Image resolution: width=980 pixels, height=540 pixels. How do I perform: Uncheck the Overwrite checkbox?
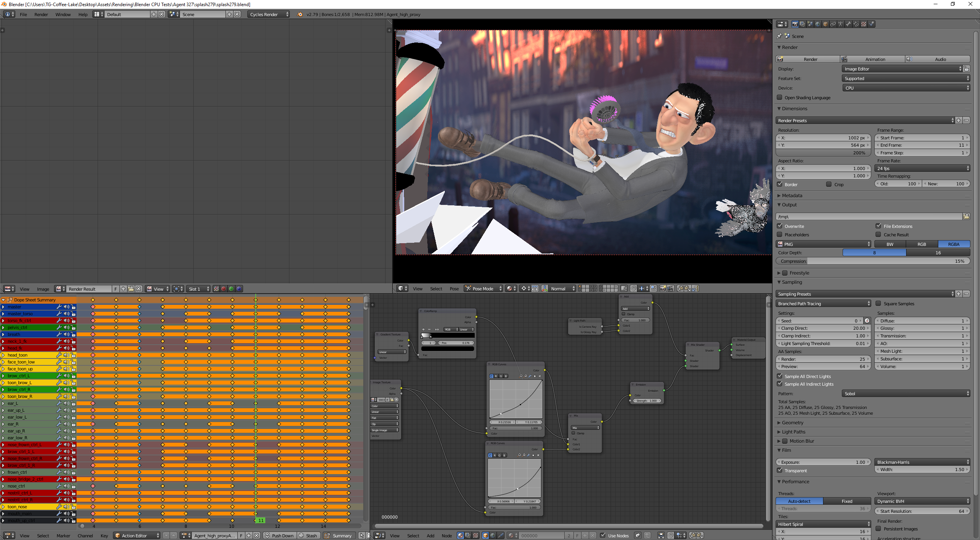click(x=779, y=226)
